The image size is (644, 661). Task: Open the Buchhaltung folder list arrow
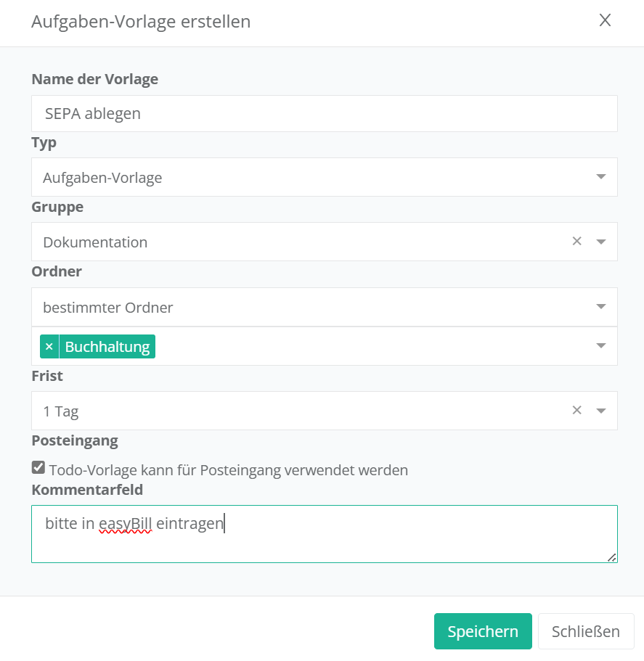coord(601,346)
